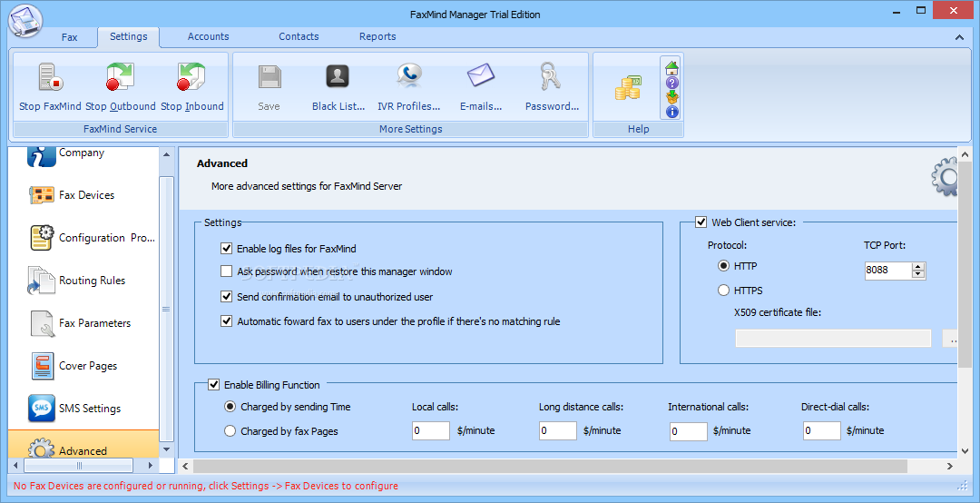Select the HTTP protocol radio button

tap(723, 266)
